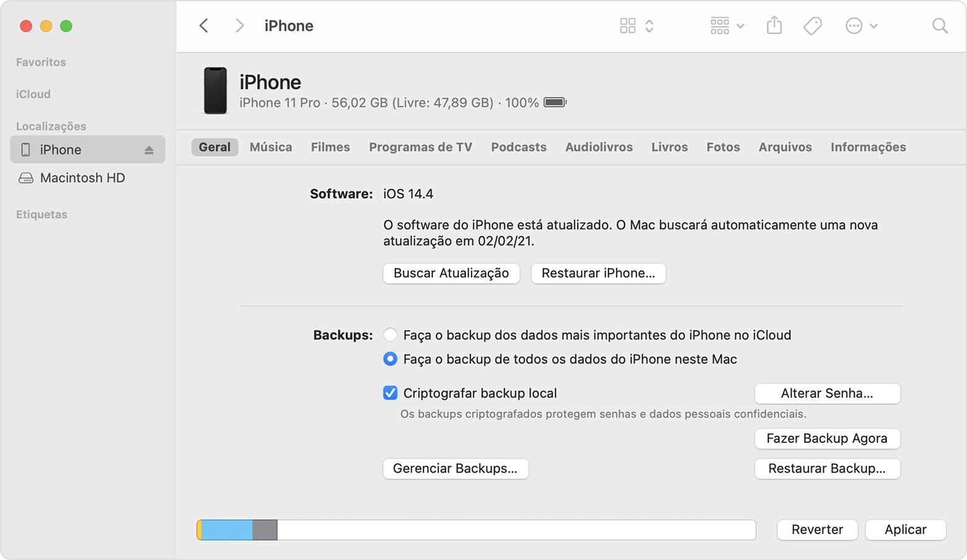Open the Finder search magnifier
Image resolution: width=967 pixels, height=560 pixels.
coord(940,26)
